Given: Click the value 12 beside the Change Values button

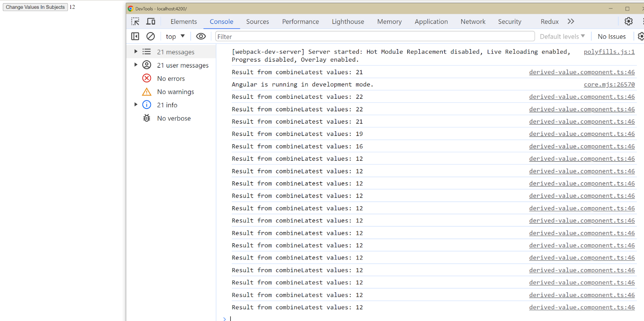Looking at the screenshot, I should [72, 7].
